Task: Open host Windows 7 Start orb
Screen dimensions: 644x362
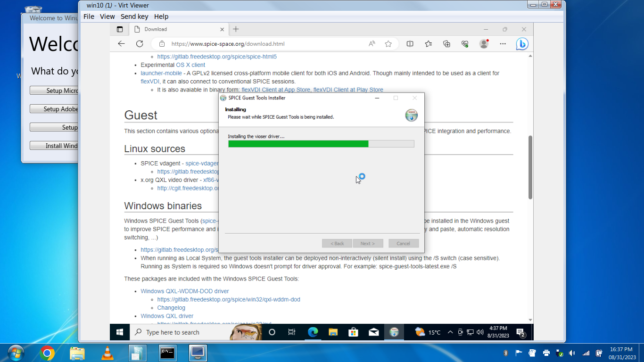Action: pyautogui.click(x=16, y=353)
